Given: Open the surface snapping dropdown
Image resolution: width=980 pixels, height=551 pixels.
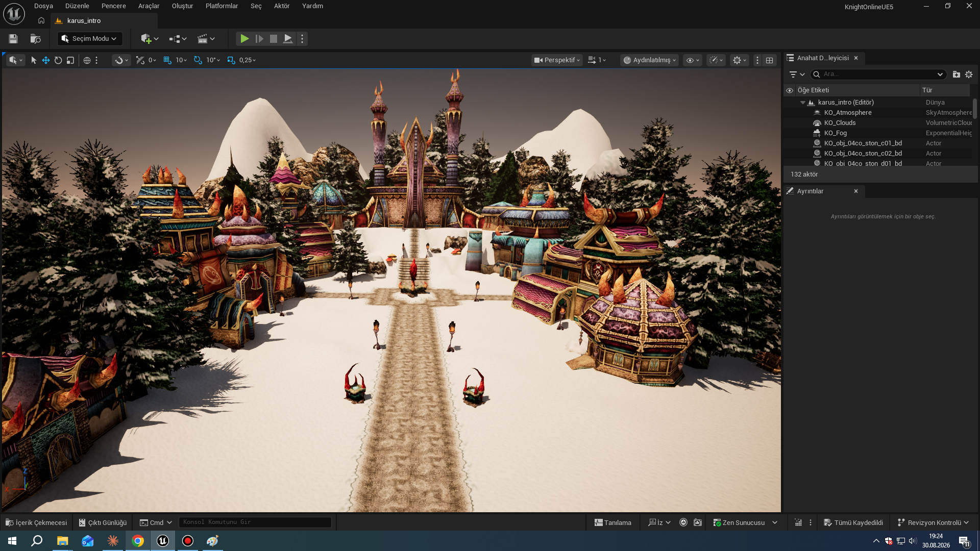Looking at the screenshot, I should click(x=121, y=60).
